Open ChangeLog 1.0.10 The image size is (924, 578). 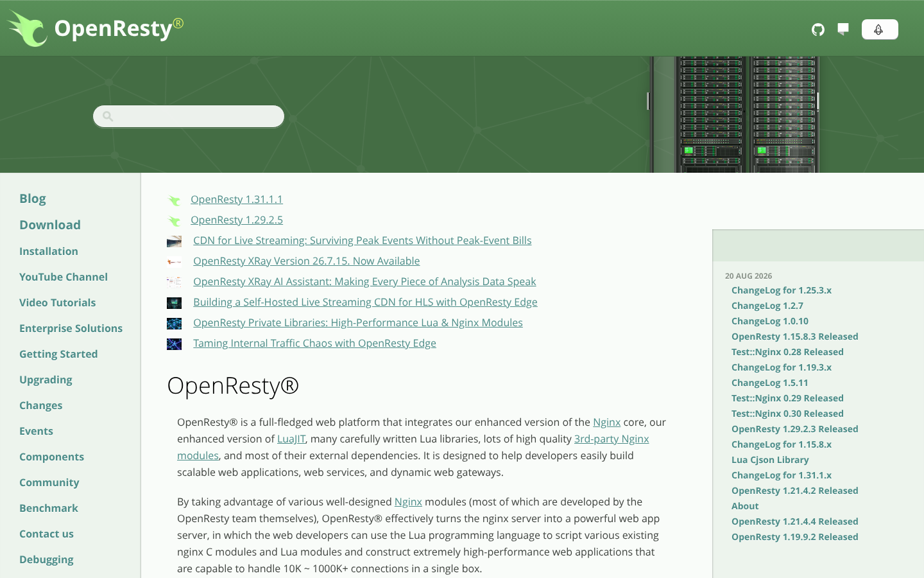[770, 321]
